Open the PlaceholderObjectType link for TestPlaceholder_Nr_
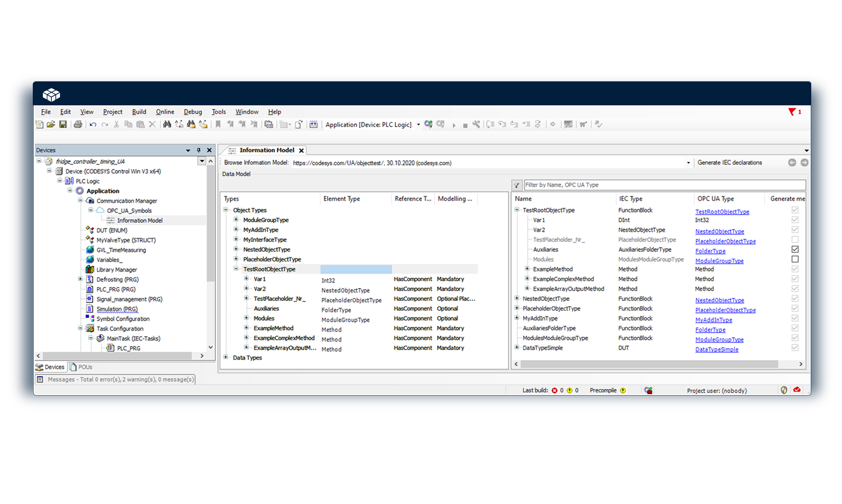The image size is (842, 504). coord(725,241)
